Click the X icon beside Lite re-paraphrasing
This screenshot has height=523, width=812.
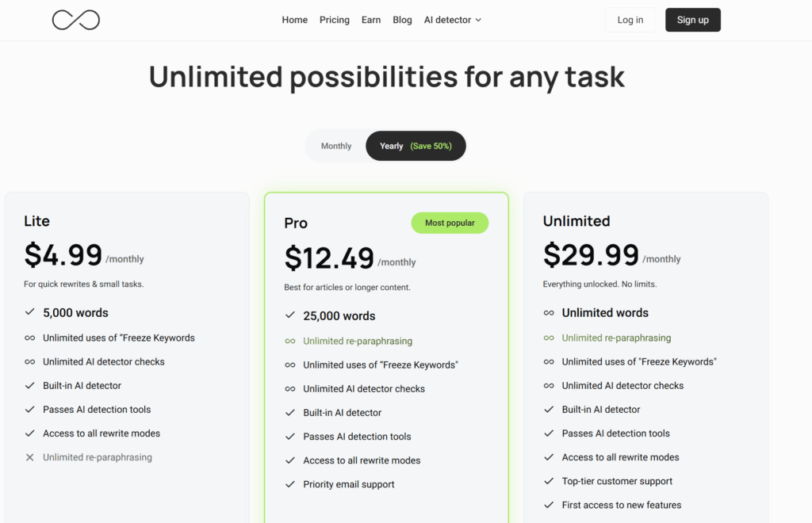[30, 457]
